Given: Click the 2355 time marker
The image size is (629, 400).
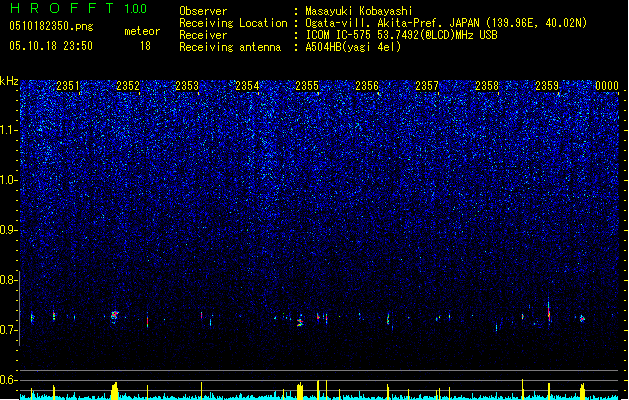Looking at the screenshot, I should point(307,86).
